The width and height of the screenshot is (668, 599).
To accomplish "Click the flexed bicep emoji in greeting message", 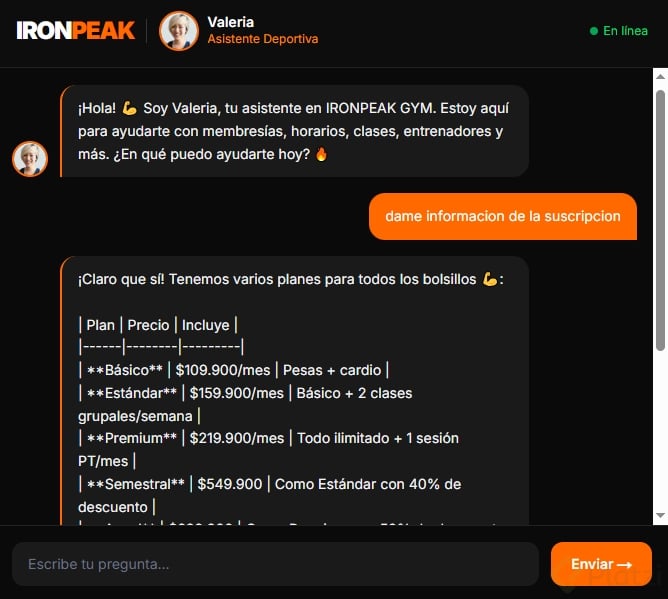I will click(130, 108).
